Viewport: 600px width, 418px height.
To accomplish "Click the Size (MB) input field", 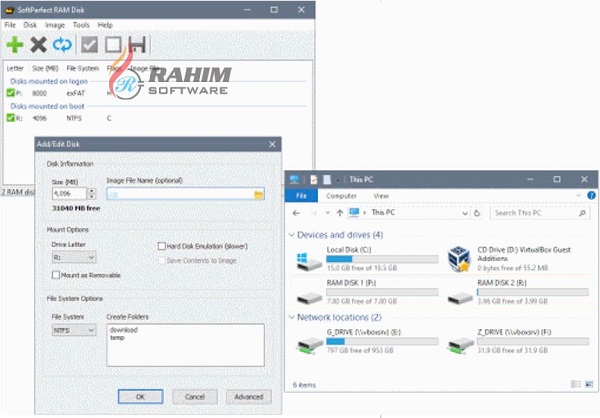I will [x=70, y=194].
